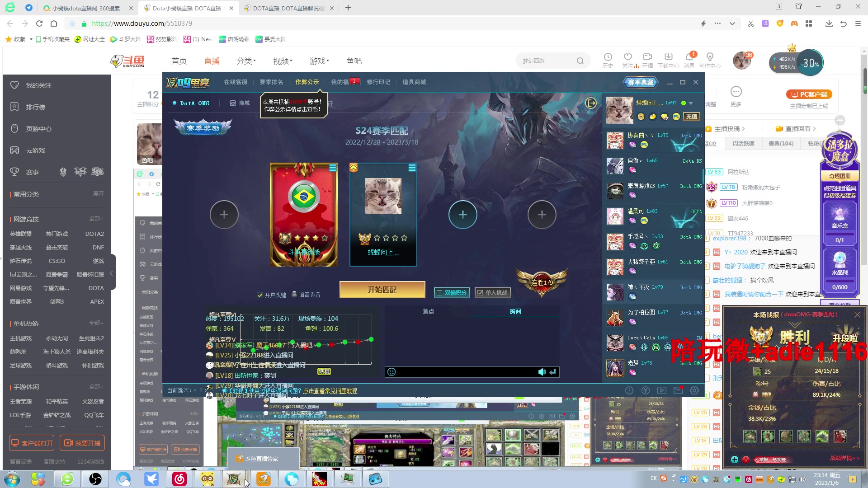Expand the 游戏 dropdown in Douyu nav
The image size is (868, 488).
(320, 61)
